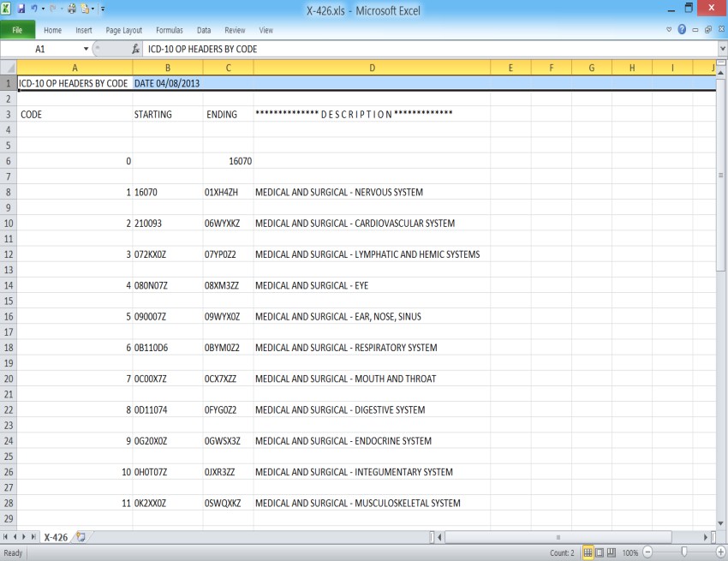Select the starting code cell 0K2XX0Z
Viewport: 728px width, 561px height.
point(168,503)
